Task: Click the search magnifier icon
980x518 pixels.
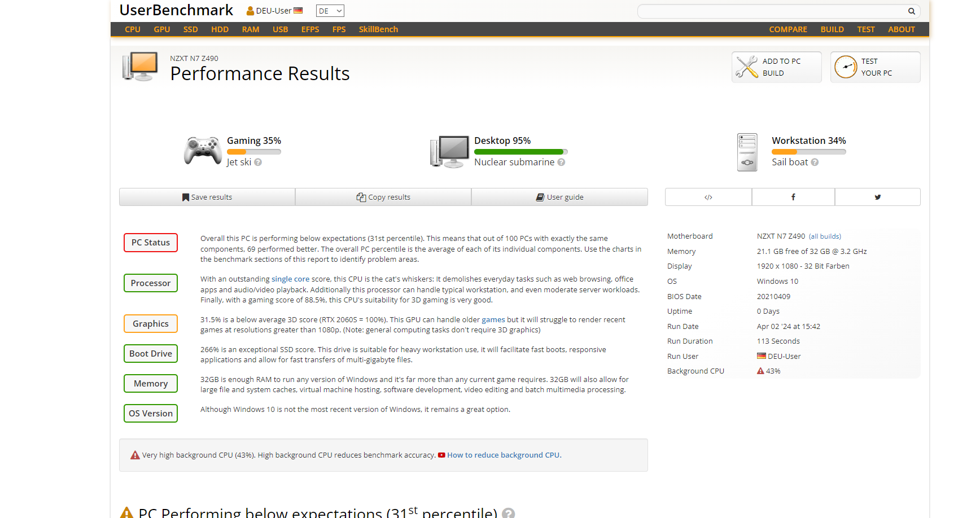Action: [x=911, y=11]
